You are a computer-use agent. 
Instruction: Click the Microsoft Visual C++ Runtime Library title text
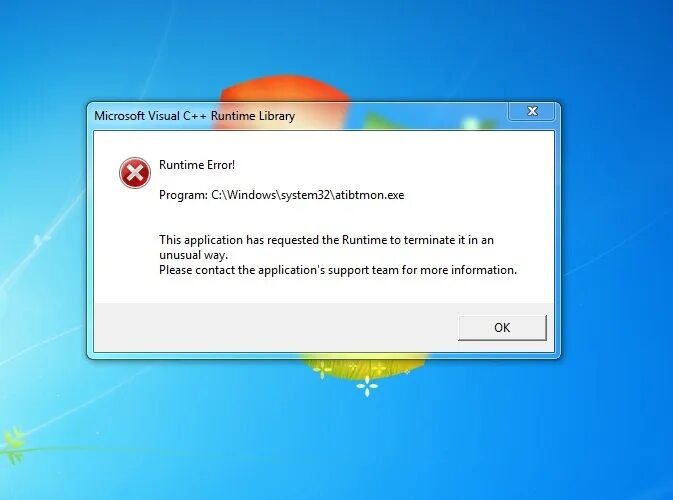pos(194,116)
